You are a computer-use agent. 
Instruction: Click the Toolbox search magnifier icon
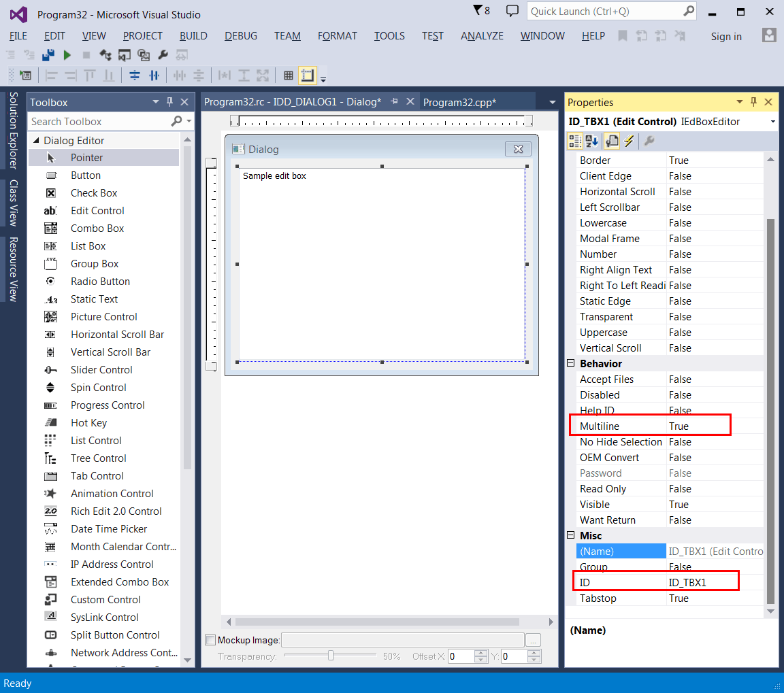pos(176,121)
